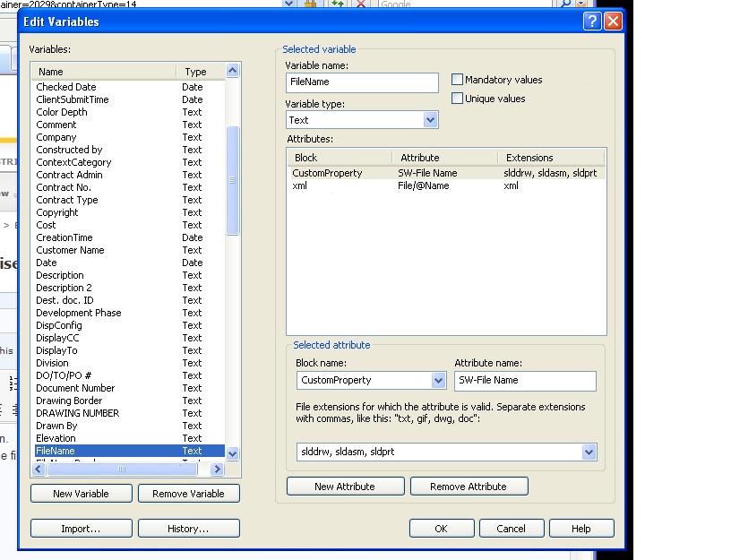Click the New Attribute button

pos(346,487)
